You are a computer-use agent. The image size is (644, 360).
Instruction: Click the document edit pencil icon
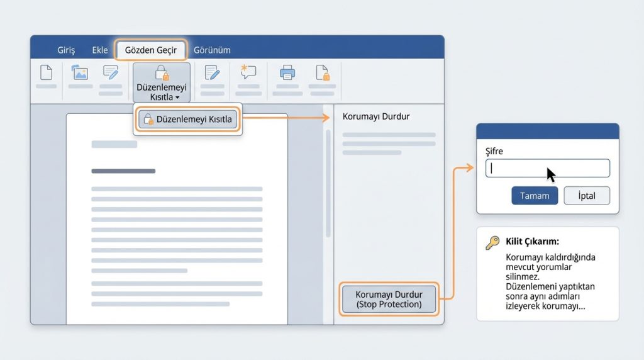click(x=212, y=73)
